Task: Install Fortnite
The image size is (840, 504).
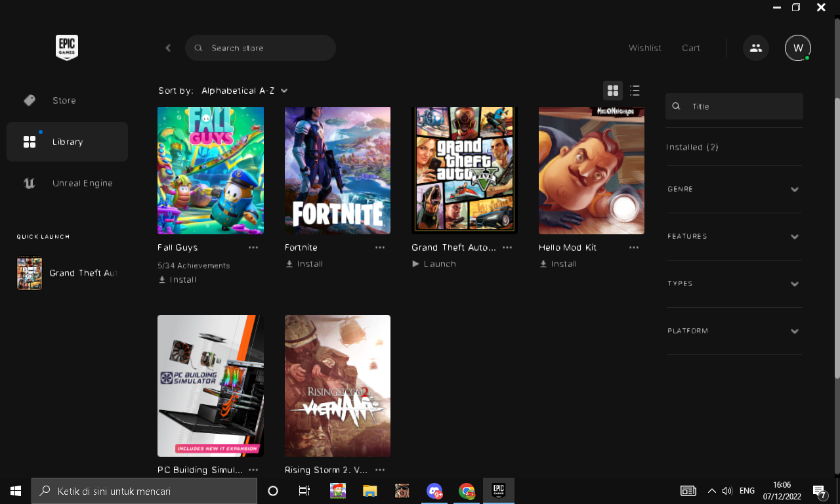Action: (x=304, y=264)
